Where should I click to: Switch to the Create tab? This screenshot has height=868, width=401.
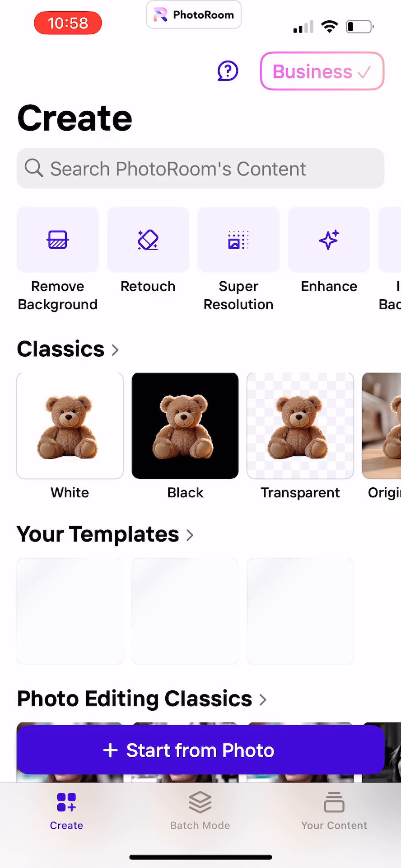tap(66, 811)
